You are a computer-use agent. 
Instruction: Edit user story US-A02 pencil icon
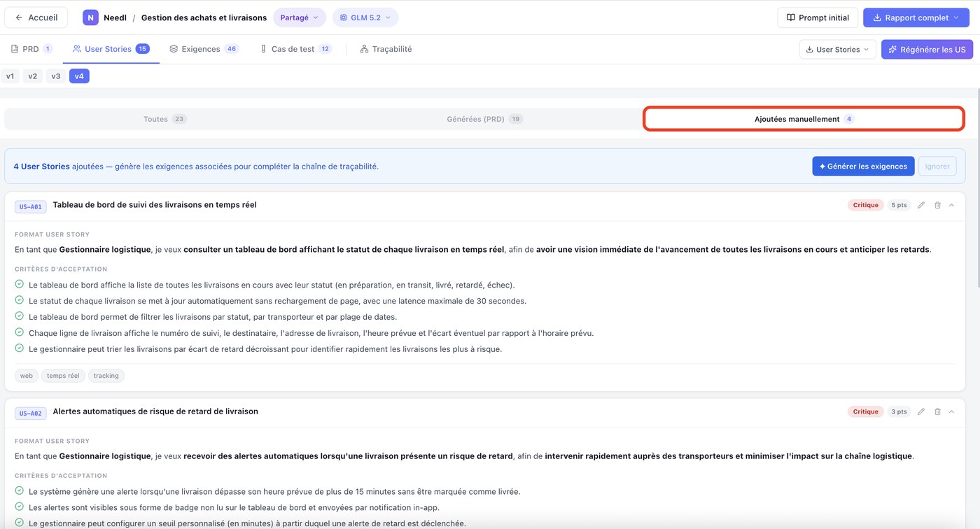click(x=921, y=411)
